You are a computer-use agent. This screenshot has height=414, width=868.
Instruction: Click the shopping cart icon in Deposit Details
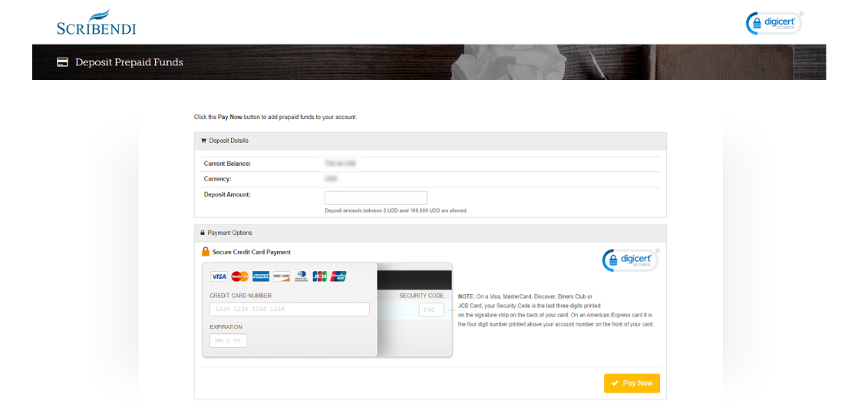[203, 141]
